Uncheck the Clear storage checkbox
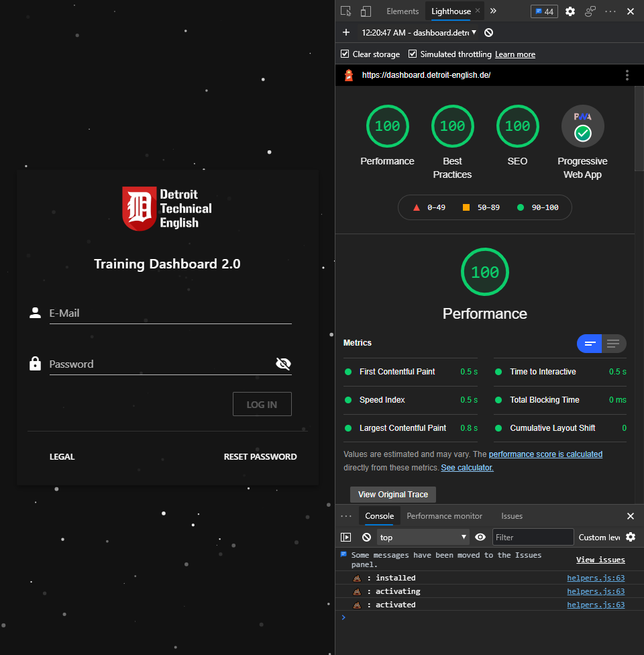 pyautogui.click(x=345, y=54)
